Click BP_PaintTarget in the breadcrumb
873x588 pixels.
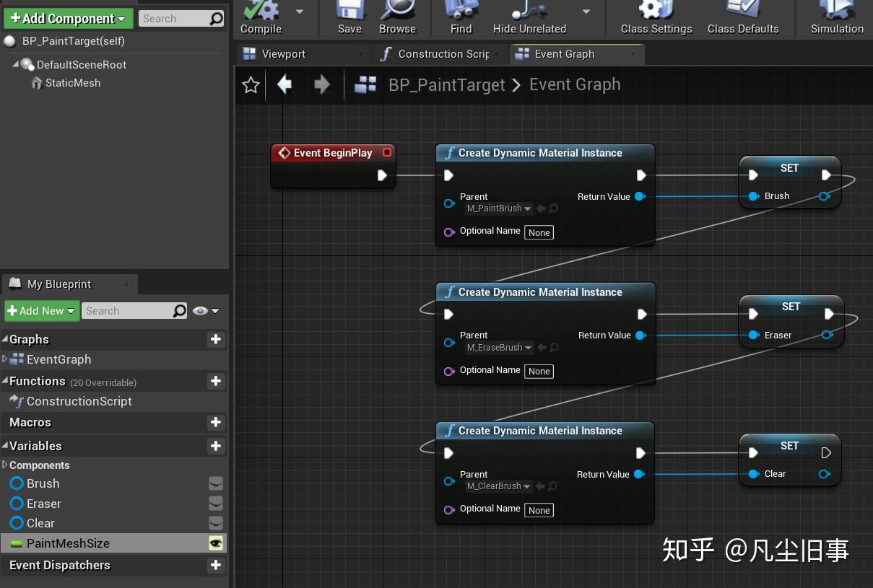point(446,84)
